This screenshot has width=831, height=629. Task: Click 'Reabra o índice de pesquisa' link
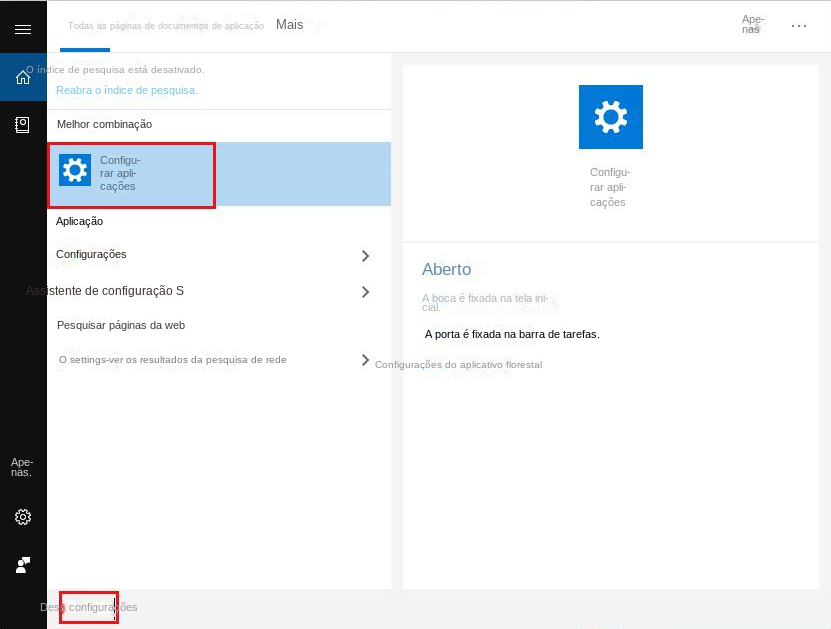[130, 90]
